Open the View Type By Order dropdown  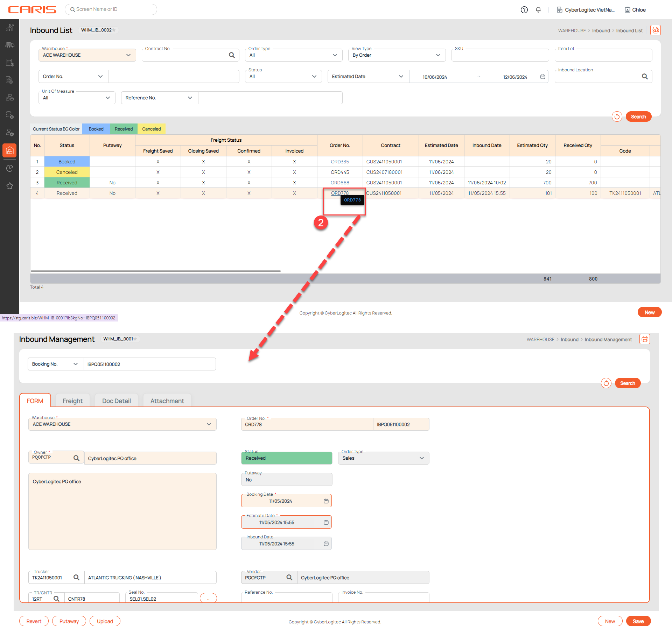click(397, 55)
